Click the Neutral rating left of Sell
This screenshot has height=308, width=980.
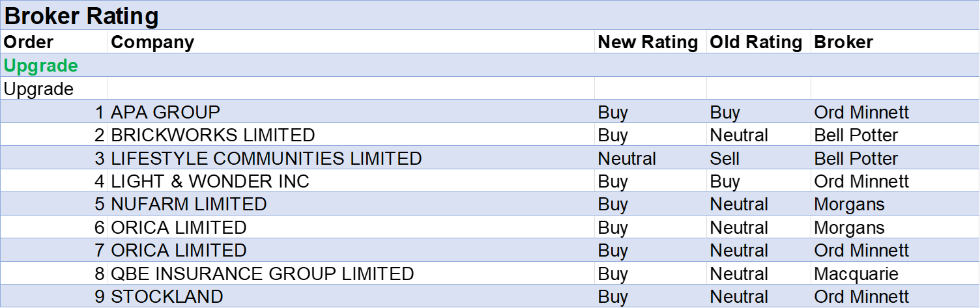click(627, 158)
